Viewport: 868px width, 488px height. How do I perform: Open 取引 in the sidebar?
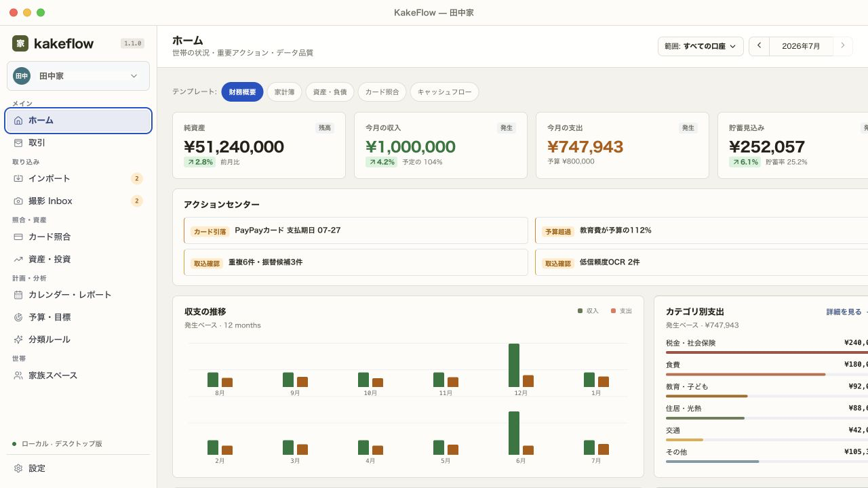(x=78, y=143)
